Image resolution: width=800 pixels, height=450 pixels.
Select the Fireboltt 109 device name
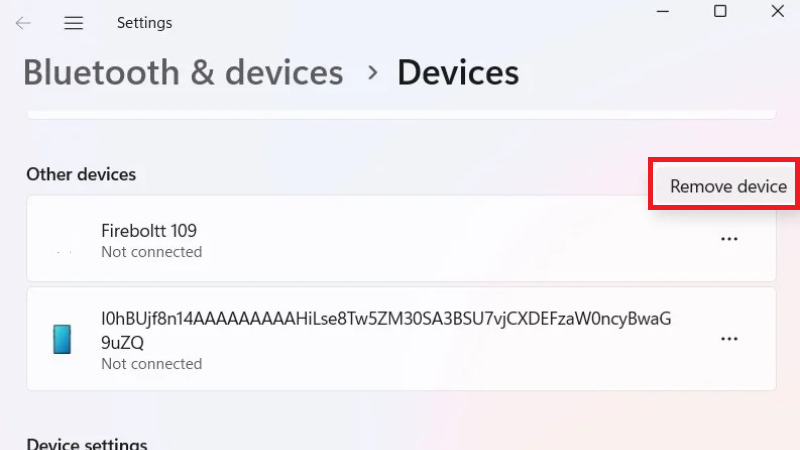[x=149, y=231]
